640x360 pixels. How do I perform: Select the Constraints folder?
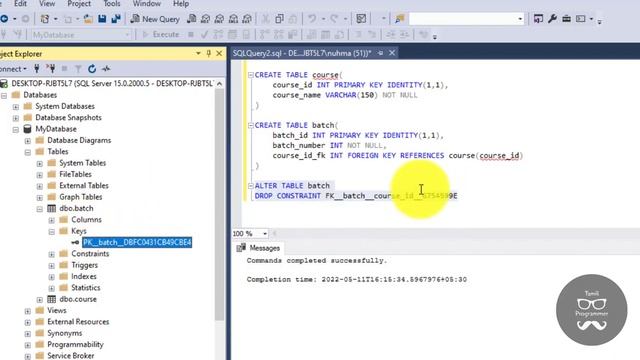pyautogui.click(x=90, y=253)
